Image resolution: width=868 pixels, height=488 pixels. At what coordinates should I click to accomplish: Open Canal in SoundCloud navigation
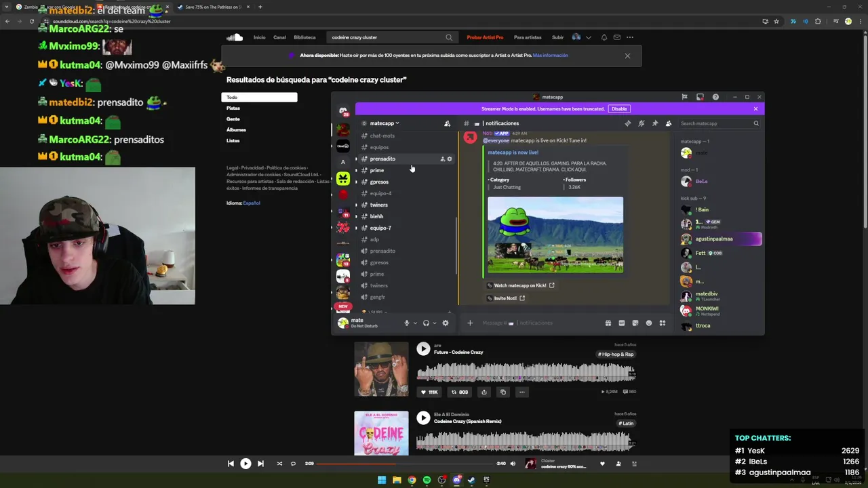click(x=279, y=37)
